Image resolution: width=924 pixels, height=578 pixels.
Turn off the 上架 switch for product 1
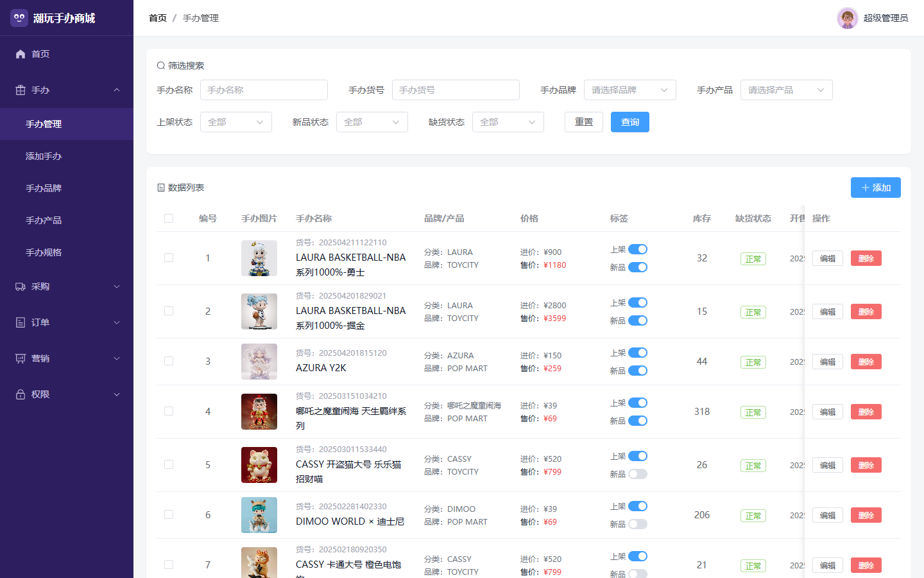(x=638, y=249)
